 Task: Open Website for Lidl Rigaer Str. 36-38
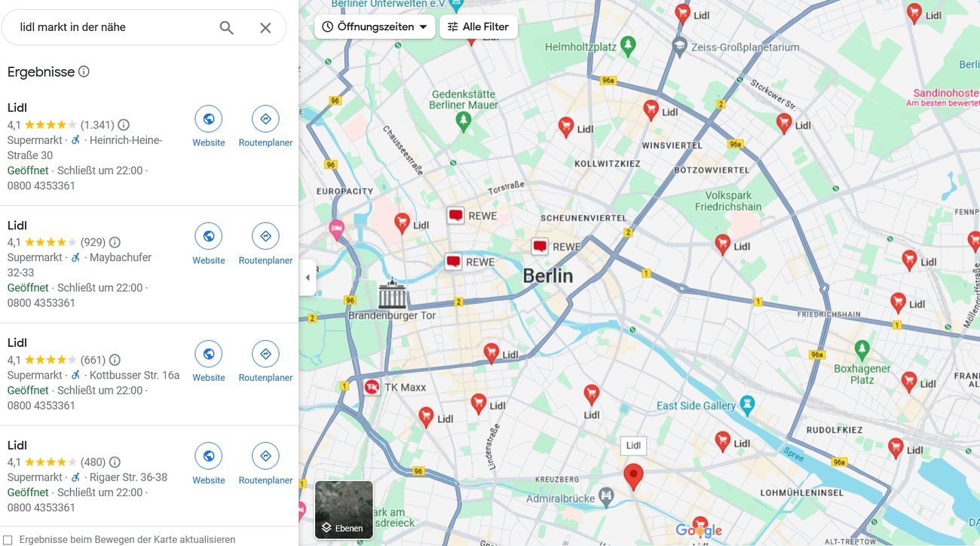point(209,464)
